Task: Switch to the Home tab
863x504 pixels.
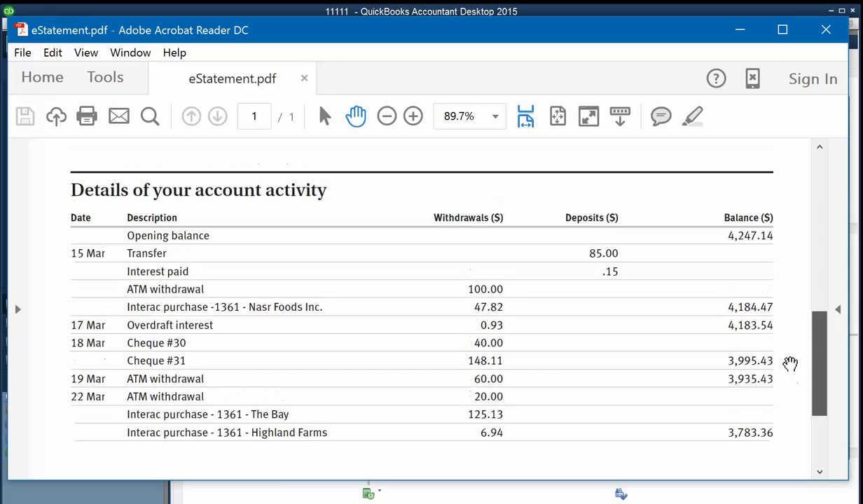Action: coord(42,78)
